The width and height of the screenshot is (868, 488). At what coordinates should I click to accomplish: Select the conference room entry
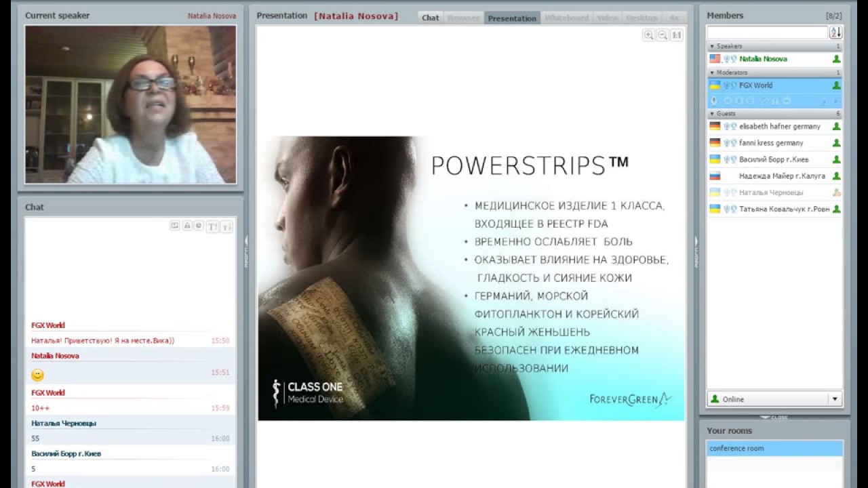(x=774, y=449)
